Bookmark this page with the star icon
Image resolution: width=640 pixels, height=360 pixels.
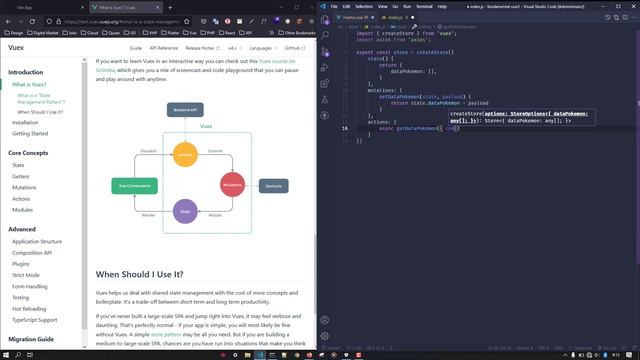tap(187, 21)
